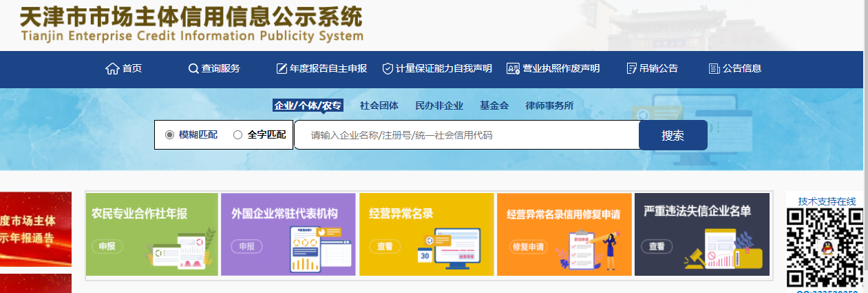Click 查看 on the 经营异常名录 card
The height and width of the screenshot is (293, 868).
pos(385,246)
